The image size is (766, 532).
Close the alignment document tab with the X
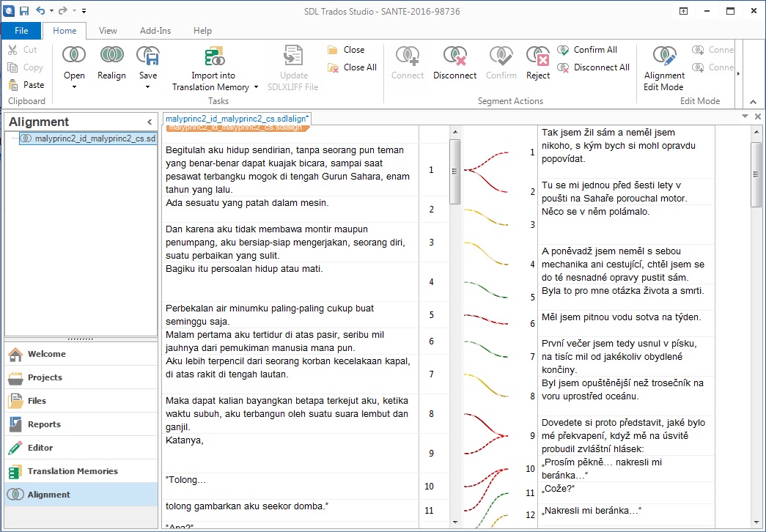pos(758,117)
